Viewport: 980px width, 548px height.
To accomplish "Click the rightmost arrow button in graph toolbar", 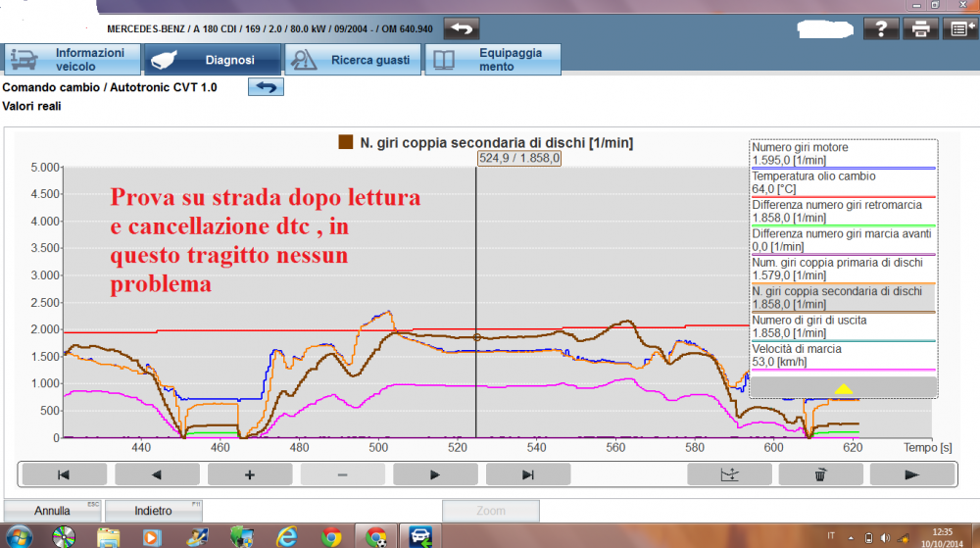I will coord(911,474).
